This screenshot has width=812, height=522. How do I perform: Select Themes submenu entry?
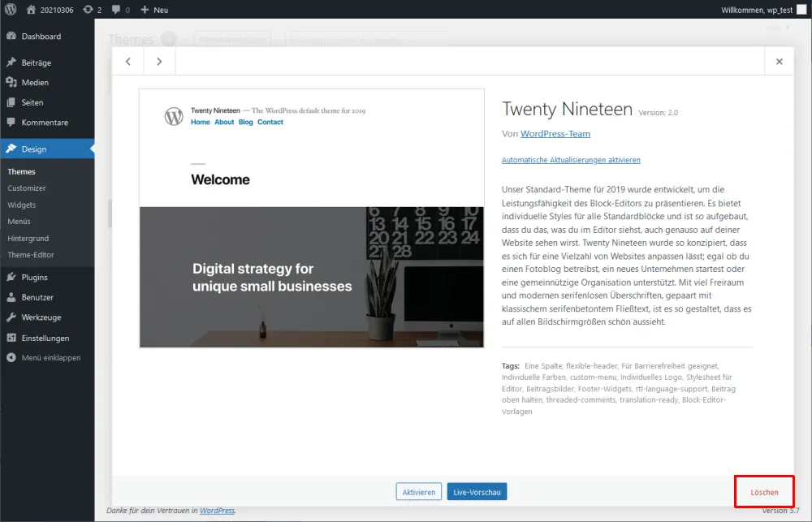21,171
